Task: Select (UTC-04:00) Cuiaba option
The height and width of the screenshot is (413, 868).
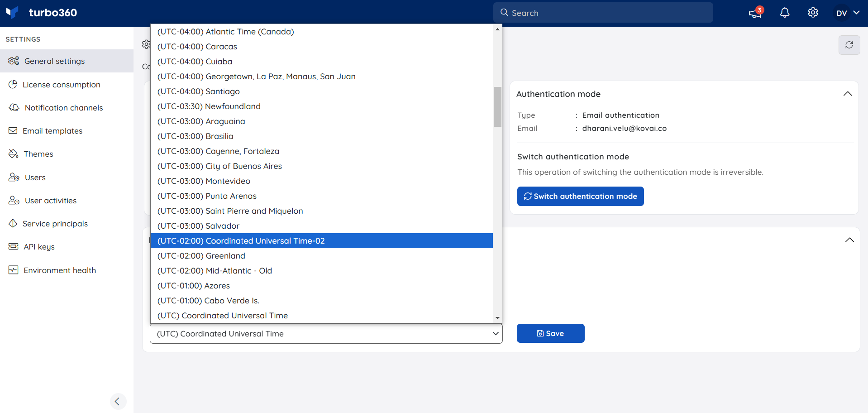Action: [x=321, y=62]
